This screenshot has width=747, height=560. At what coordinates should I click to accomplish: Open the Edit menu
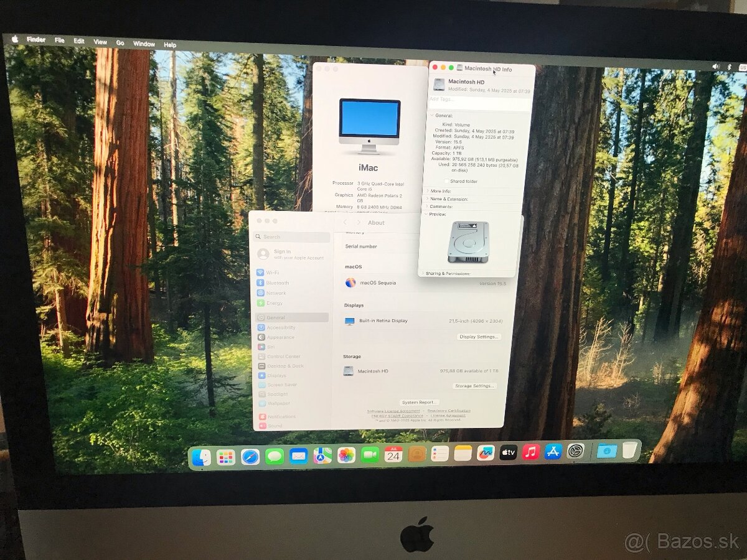[79, 41]
